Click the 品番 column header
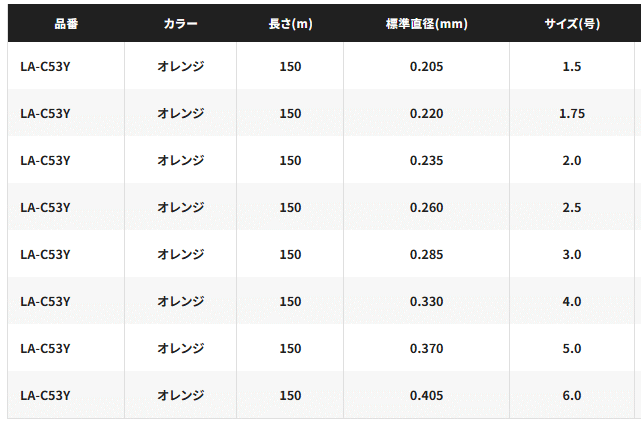This screenshot has width=641, height=425. pos(66,24)
